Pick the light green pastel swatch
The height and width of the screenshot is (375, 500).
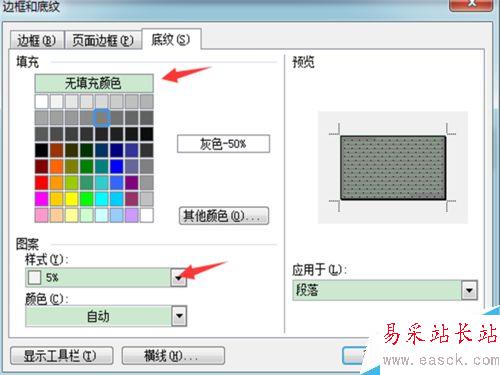pos(86,215)
